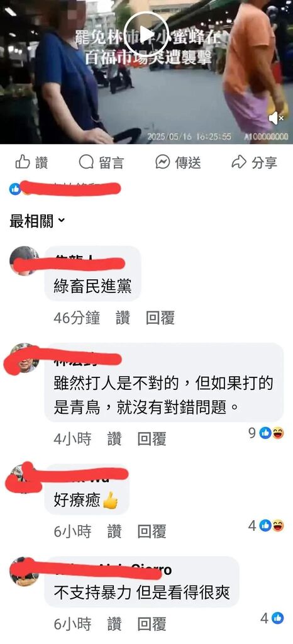Reply to the 好療癒 comment
Image resolution: width=293 pixels, height=644 pixels.
point(152,532)
